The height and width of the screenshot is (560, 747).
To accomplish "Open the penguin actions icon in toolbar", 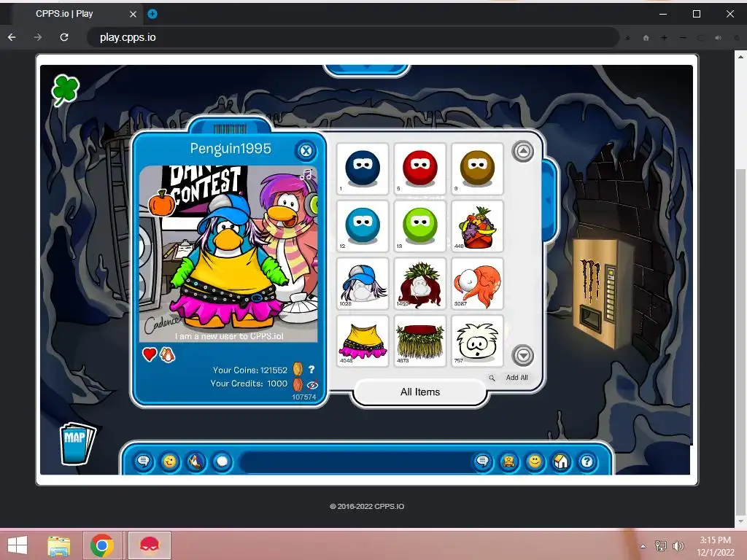I will coord(196,462).
